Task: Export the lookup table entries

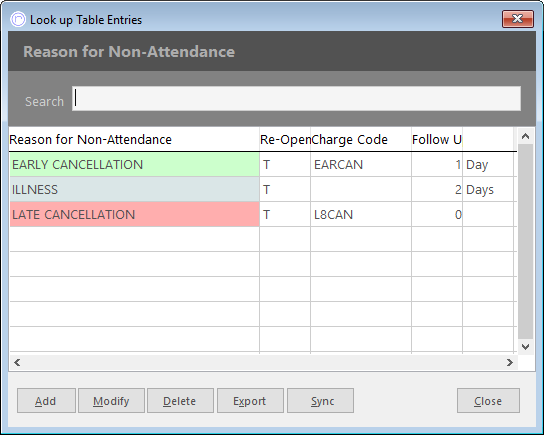Action: pyautogui.click(x=250, y=401)
